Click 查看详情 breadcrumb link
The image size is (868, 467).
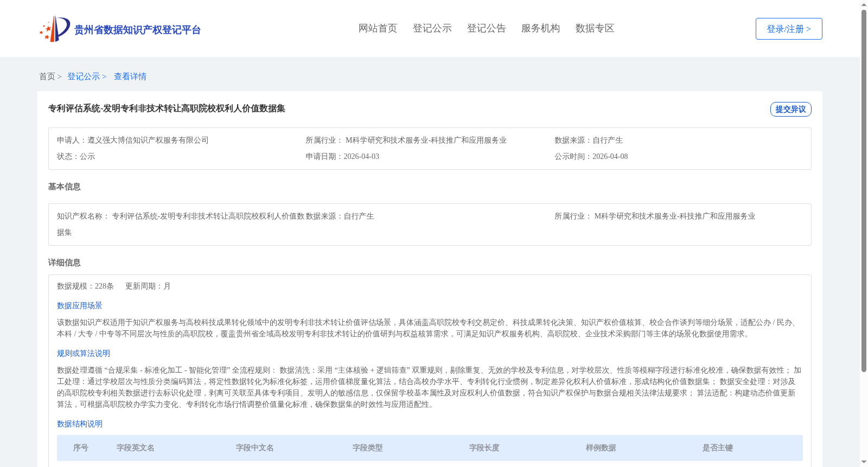(130, 76)
